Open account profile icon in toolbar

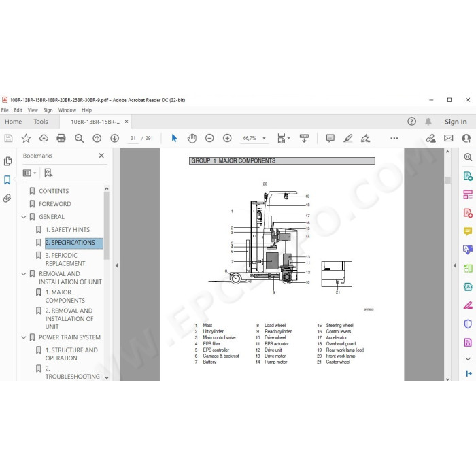[x=466, y=139]
